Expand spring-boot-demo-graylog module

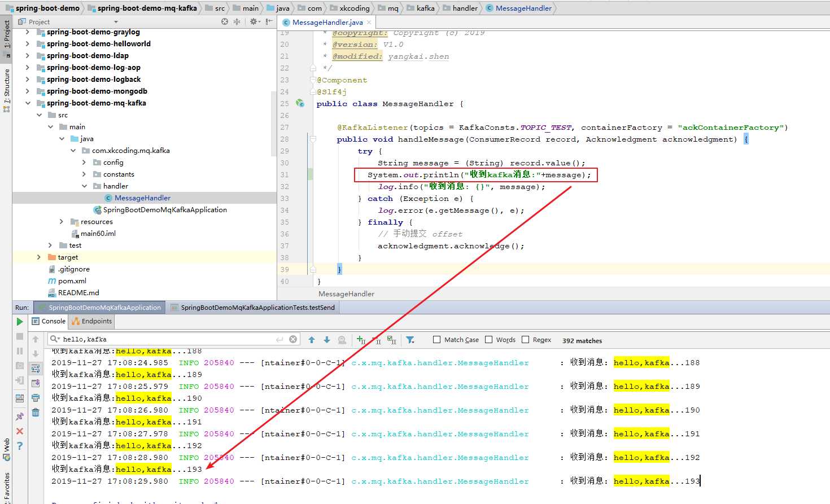point(27,32)
